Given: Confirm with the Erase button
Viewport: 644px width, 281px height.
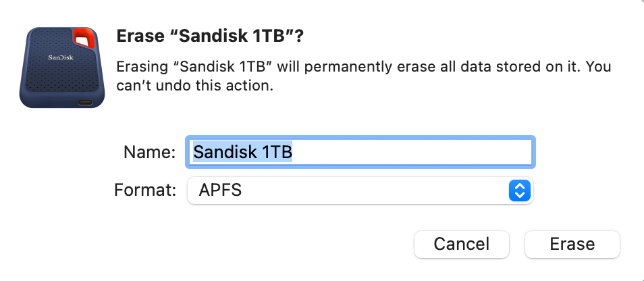Looking at the screenshot, I should tap(572, 244).
